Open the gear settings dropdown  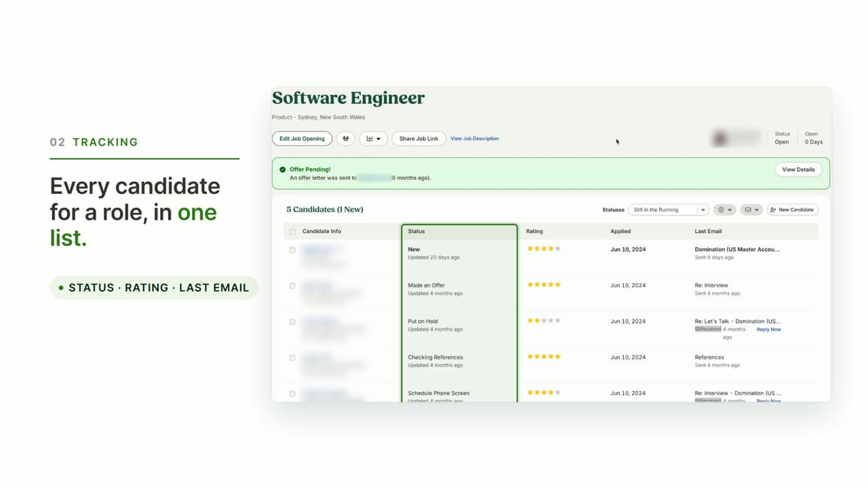(724, 210)
